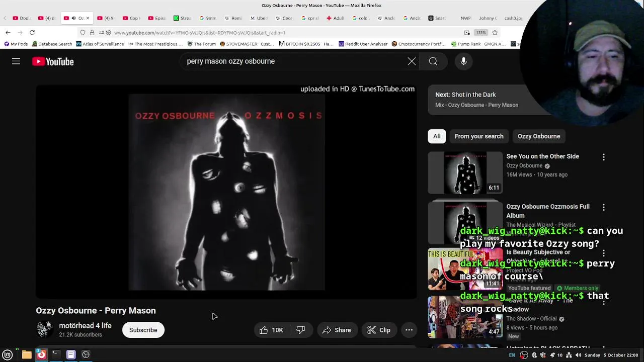Open The Forum bookmark
The height and width of the screenshot is (362, 644).
[x=201, y=44]
